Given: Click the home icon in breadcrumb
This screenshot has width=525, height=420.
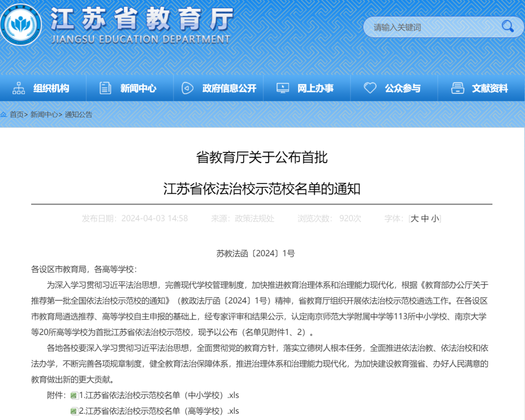Looking at the screenshot, I should (4, 115).
